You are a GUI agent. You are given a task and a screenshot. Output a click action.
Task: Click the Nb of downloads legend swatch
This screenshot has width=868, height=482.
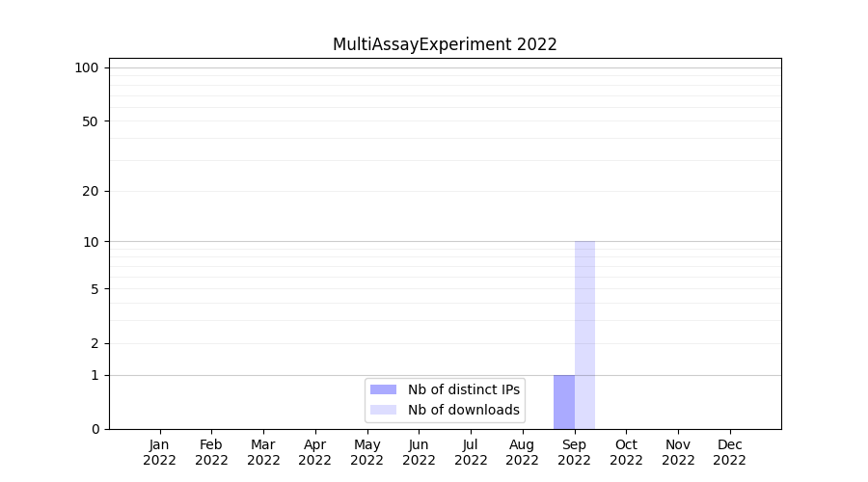[x=383, y=410]
